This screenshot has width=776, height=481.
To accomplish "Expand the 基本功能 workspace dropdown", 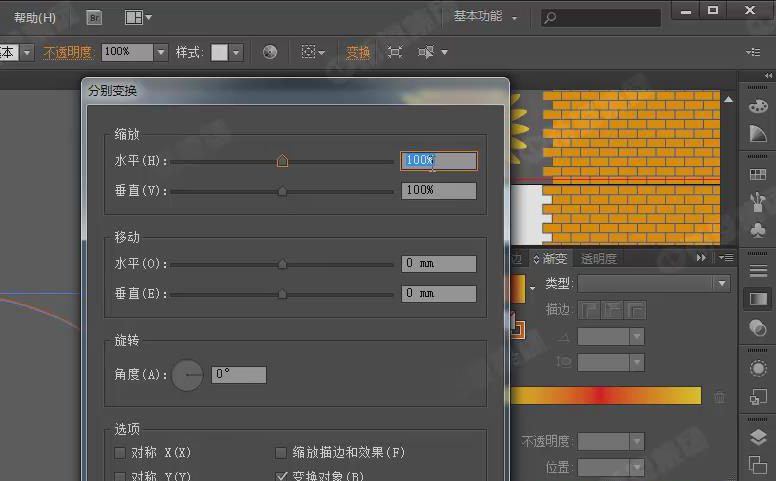I will coord(486,17).
